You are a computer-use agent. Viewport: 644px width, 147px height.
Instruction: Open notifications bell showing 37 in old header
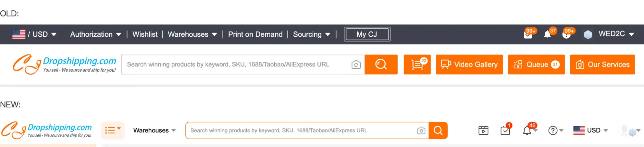(547, 34)
